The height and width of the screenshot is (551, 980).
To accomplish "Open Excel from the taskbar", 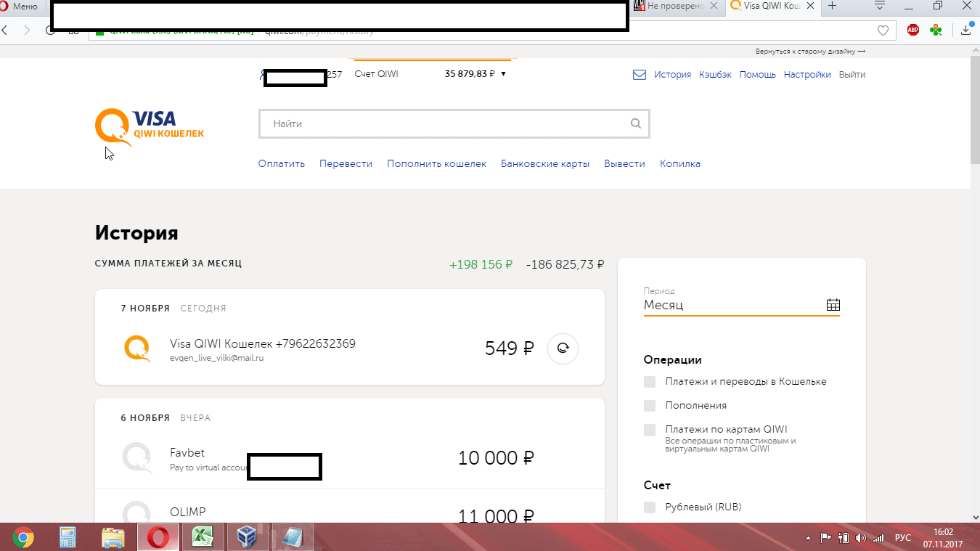I will click(201, 537).
